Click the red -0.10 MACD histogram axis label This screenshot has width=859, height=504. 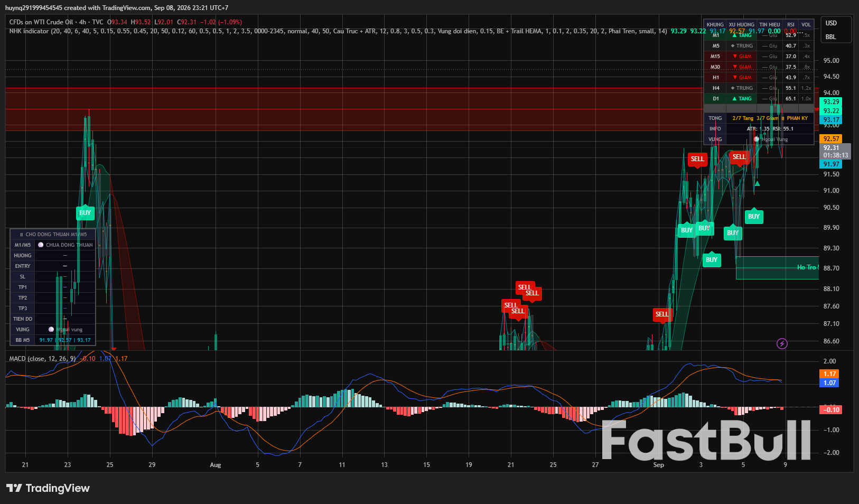pos(831,410)
